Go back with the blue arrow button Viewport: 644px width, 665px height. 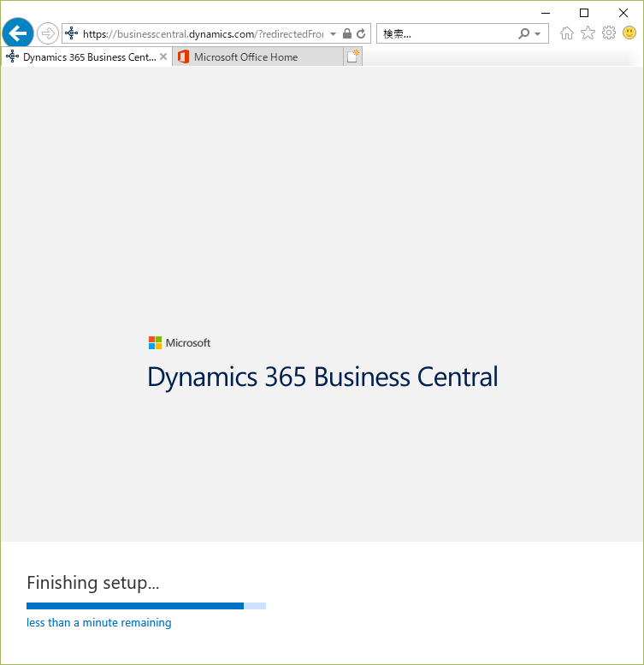tap(18, 33)
